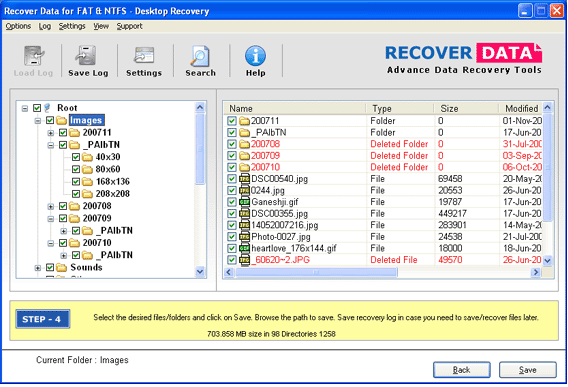The width and height of the screenshot is (568, 387).
Task: Click the 0244.jpg file icon
Action: coord(245,190)
